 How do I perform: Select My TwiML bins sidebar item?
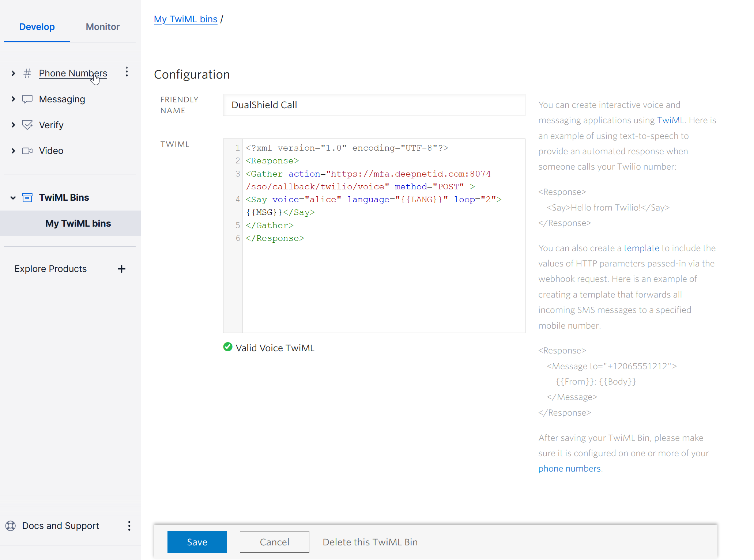tap(78, 223)
